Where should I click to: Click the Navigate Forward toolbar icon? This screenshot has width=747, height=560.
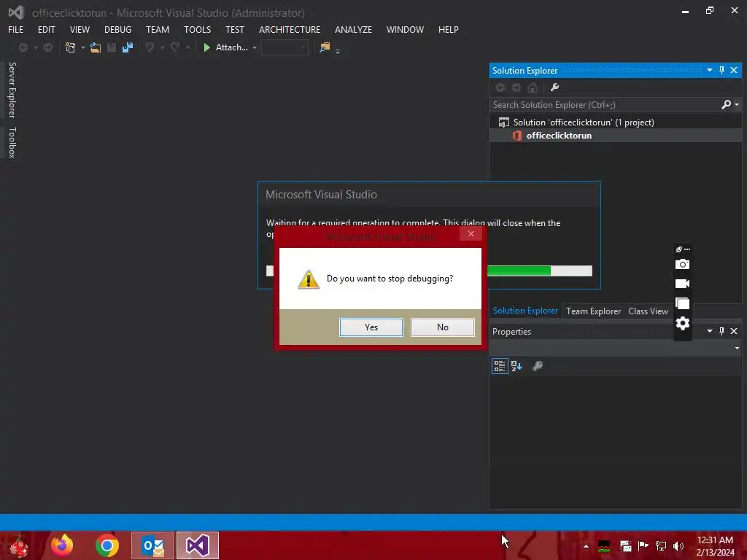tap(48, 47)
